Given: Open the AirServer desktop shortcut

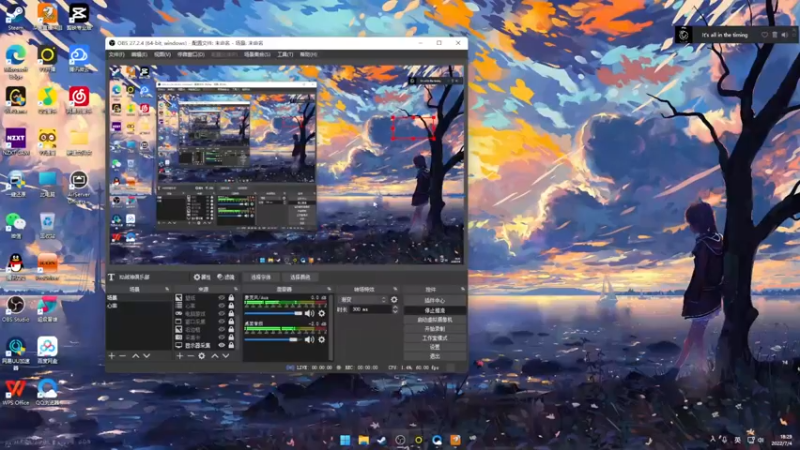Looking at the screenshot, I should [x=79, y=187].
